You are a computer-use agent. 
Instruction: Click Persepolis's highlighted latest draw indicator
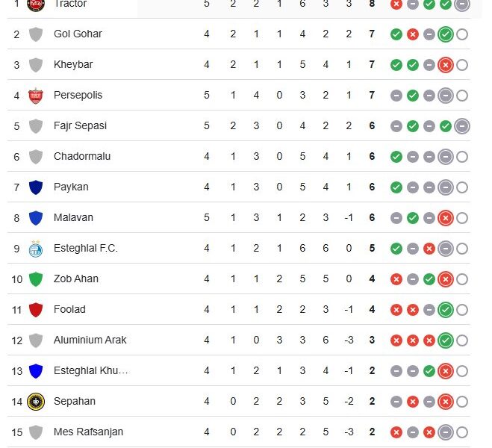click(446, 96)
